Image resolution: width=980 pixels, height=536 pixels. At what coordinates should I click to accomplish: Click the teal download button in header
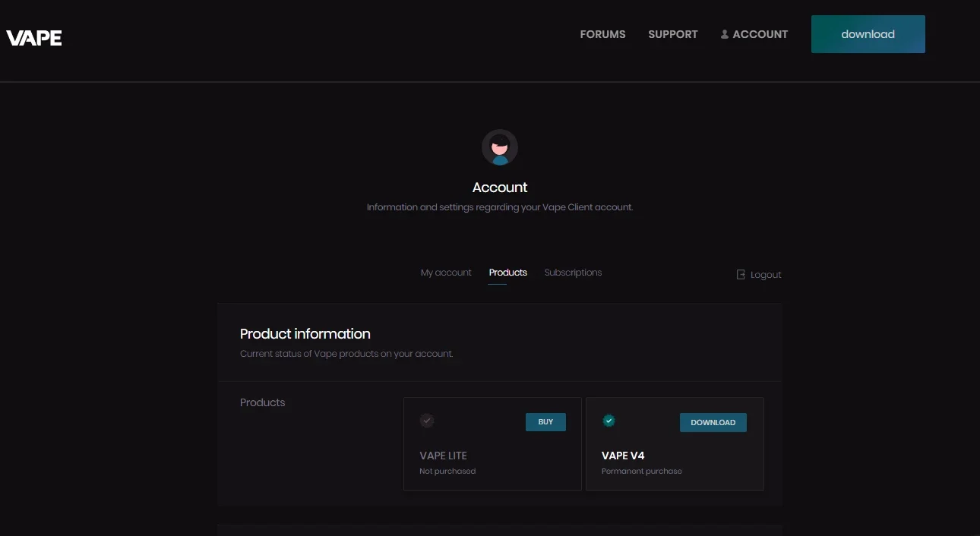868,34
